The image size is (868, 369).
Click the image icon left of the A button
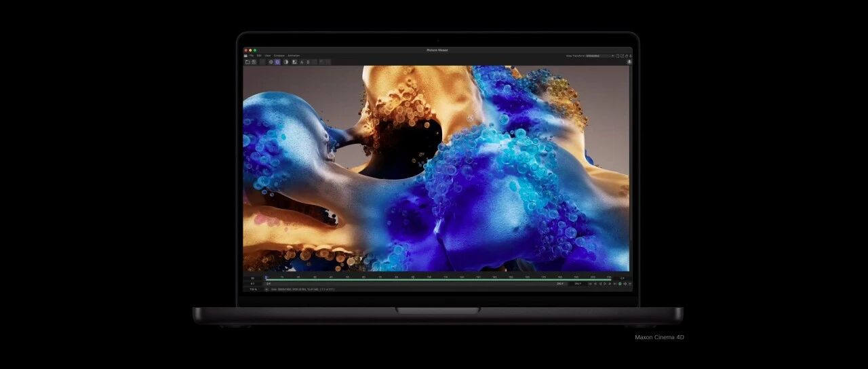[x=295, y=62]
